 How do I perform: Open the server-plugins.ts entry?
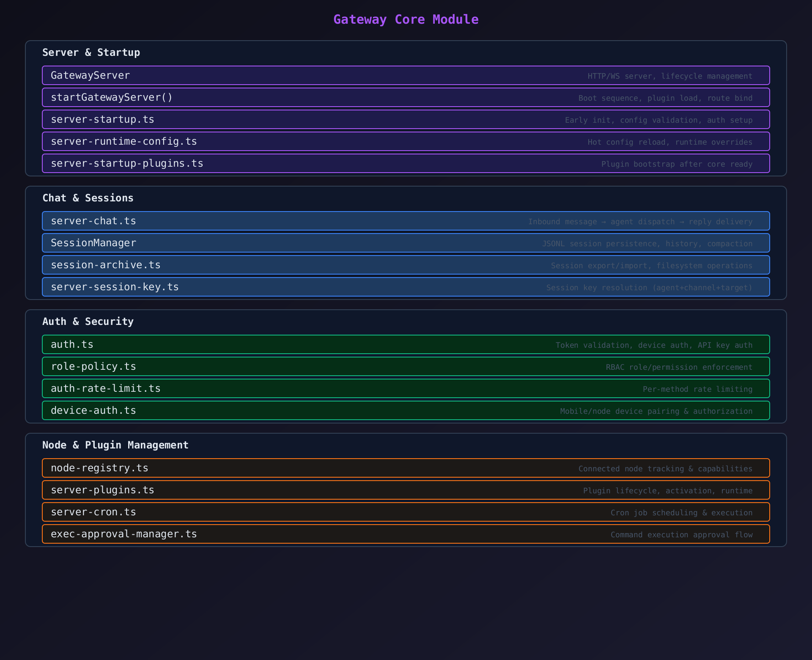(406, 490)
